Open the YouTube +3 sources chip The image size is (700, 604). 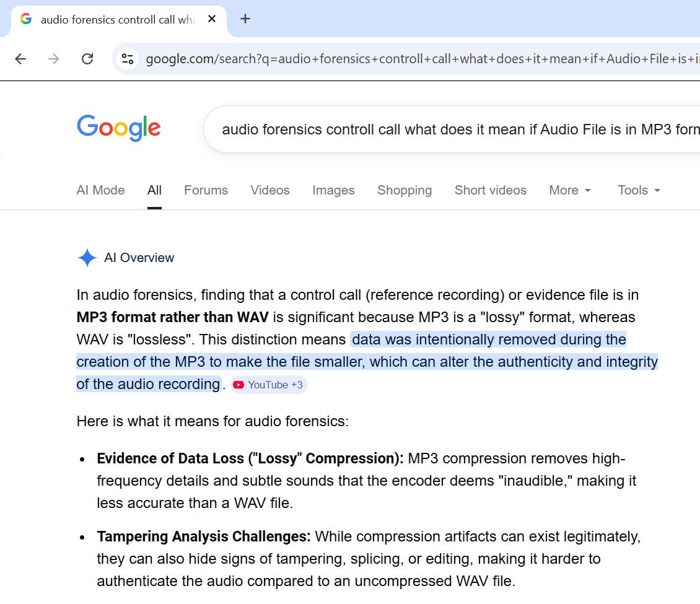269,385
